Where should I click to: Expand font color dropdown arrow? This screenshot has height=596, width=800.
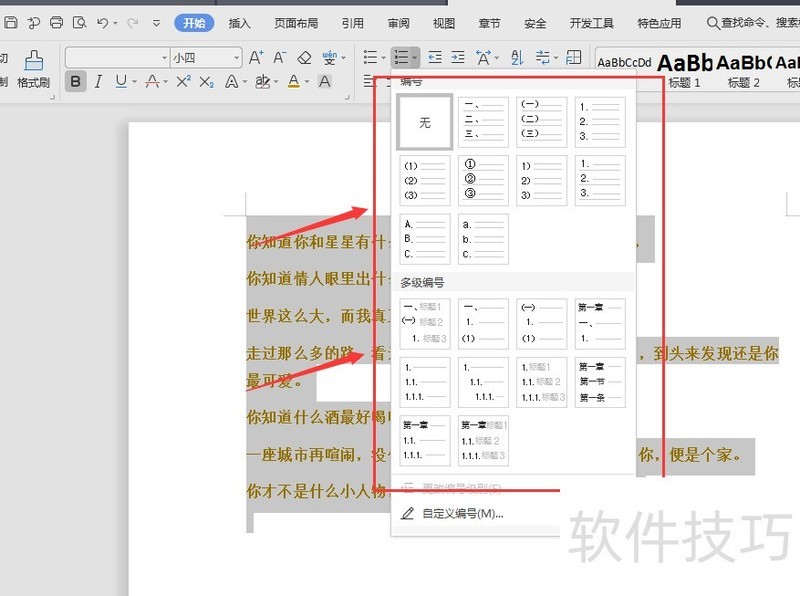click(x=307, y=82)
